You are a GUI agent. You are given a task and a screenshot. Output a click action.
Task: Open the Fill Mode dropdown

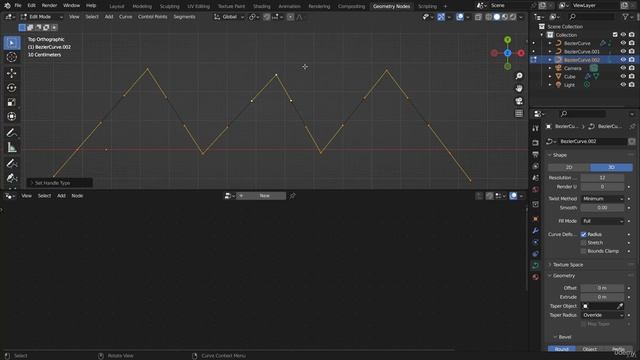click(x=602, y=221)
